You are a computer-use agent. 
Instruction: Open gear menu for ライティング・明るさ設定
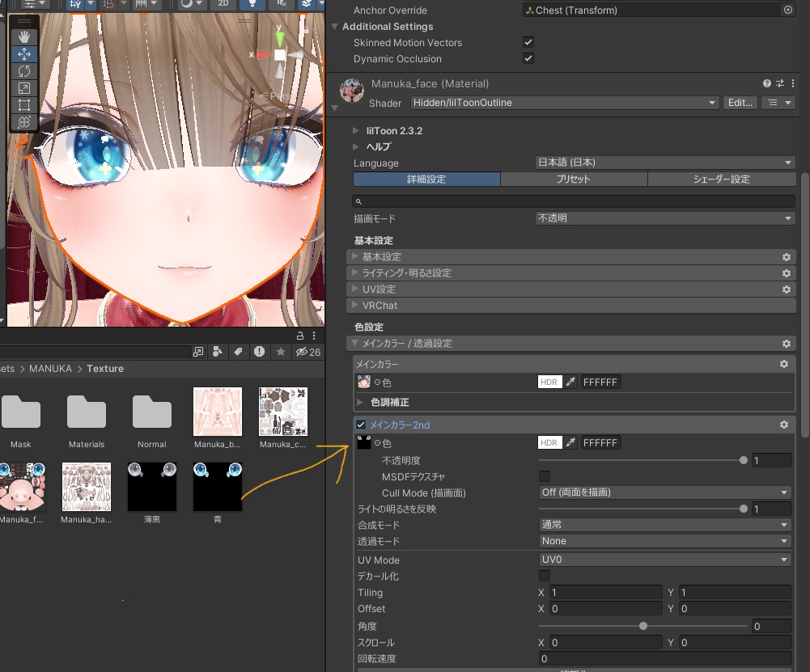[787, 273]
